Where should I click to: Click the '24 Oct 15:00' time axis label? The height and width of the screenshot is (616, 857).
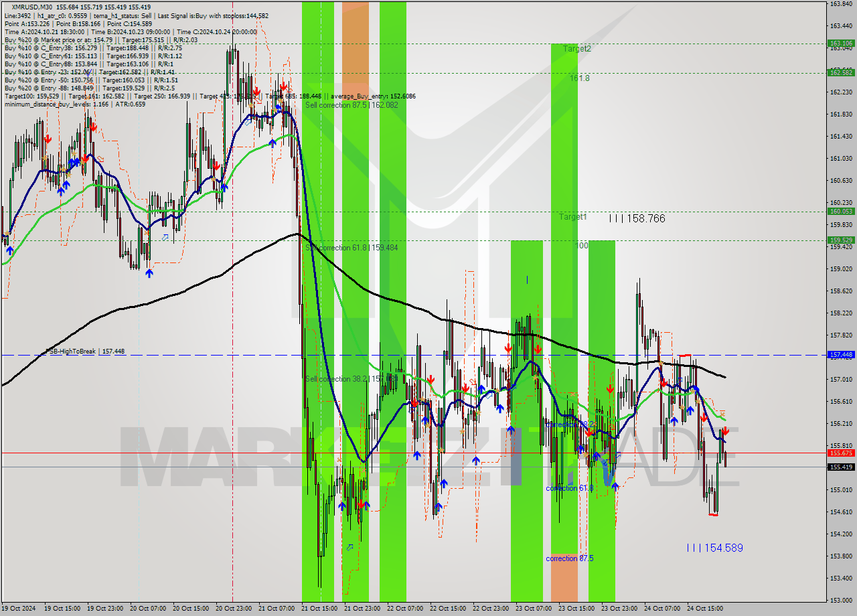(x=706, y=609)
